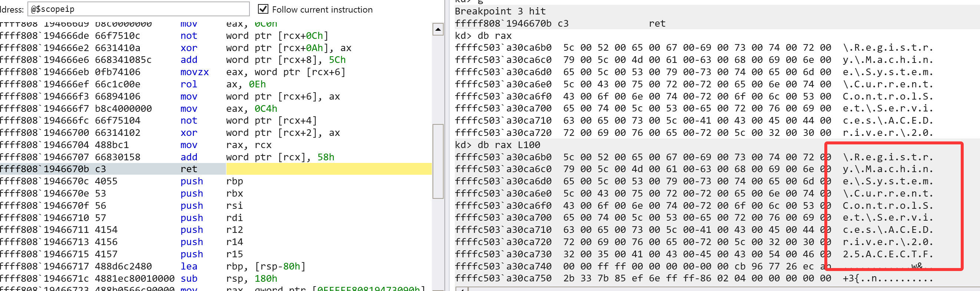Select the highlighted ret instruction line

(x=189, y=169)
